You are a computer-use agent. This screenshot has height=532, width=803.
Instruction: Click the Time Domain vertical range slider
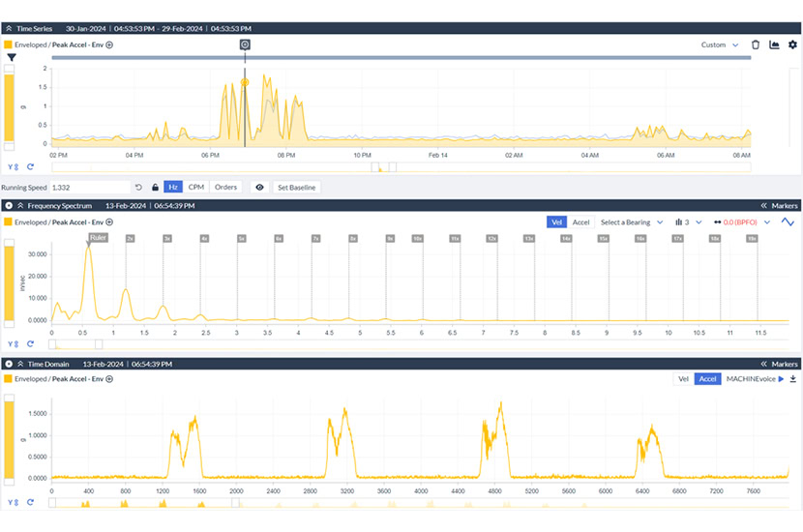[10, 440]
